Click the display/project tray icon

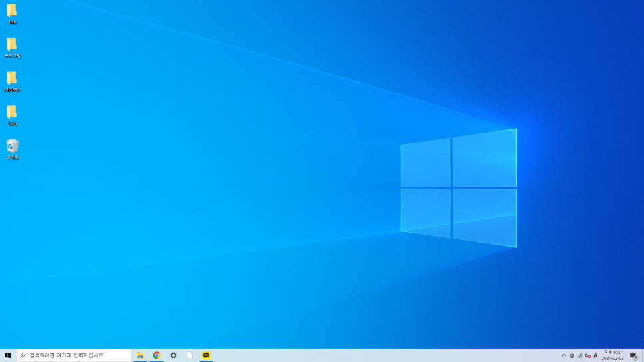[x=572, y=355]
